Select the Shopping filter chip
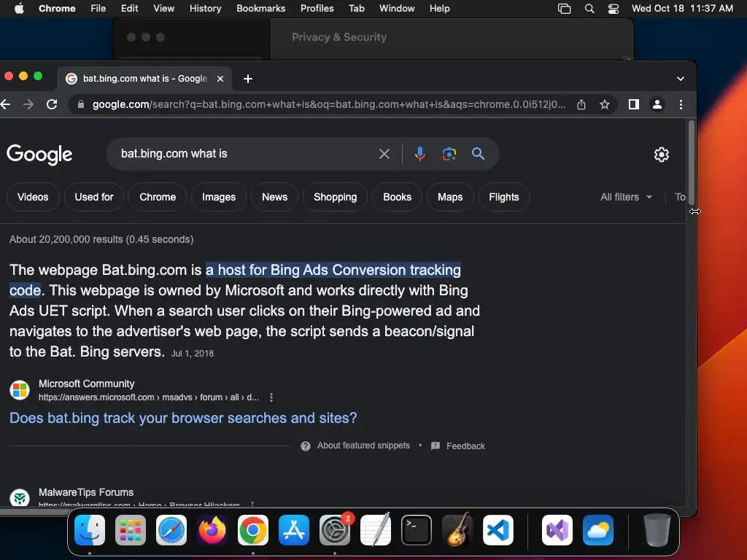 point(335,197)
